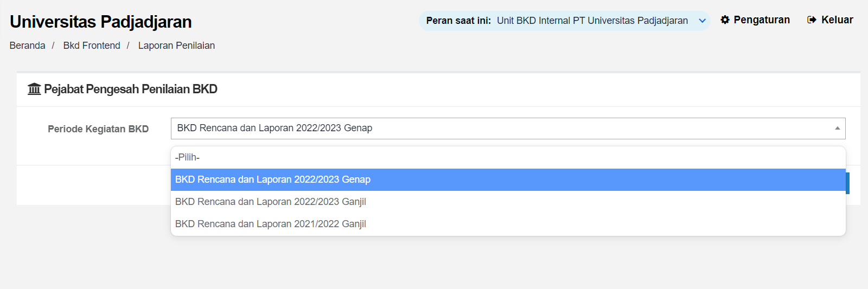Screen dimensions: 868x289
Task: Click the sign-out icon beside Keluar
Action: click(812, 20)
